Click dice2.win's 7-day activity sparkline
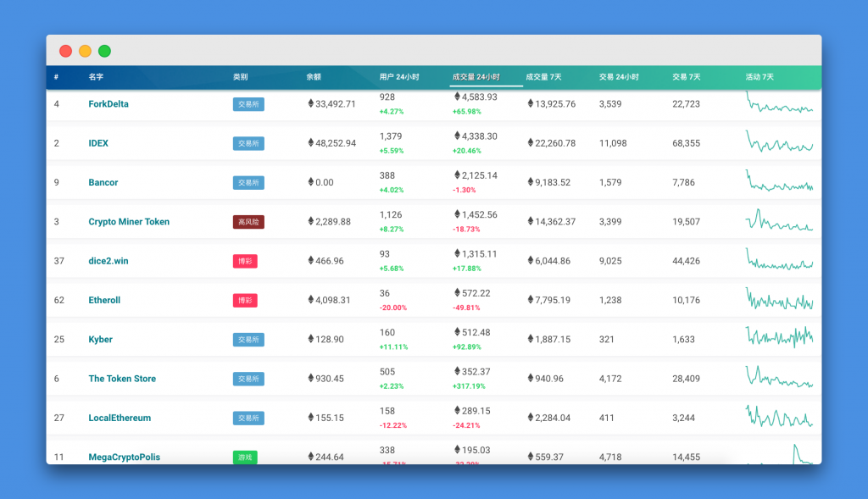Viewport: 868px width, 499px height. (780, 259)
